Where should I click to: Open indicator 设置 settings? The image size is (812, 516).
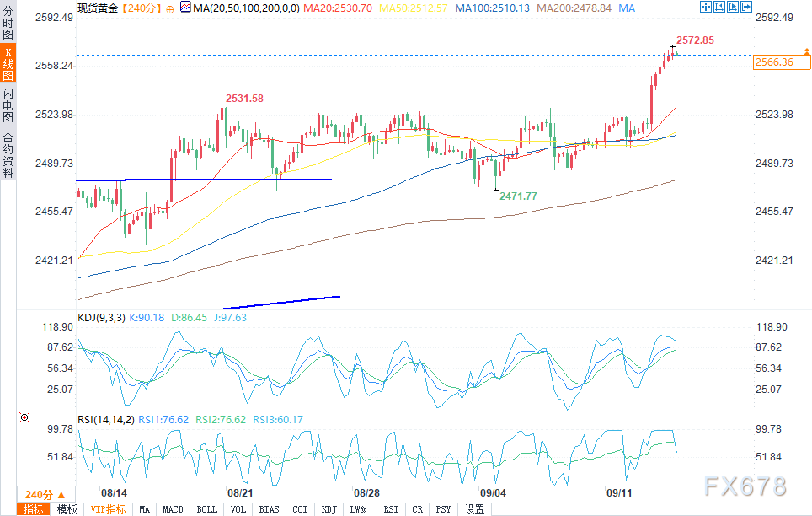475,509
